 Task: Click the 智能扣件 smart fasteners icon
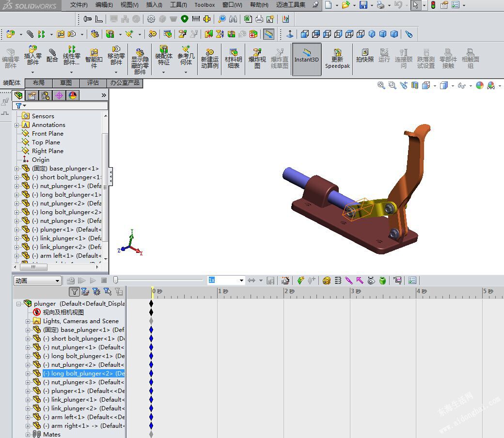pyautogui.click(x=94, y=58)
